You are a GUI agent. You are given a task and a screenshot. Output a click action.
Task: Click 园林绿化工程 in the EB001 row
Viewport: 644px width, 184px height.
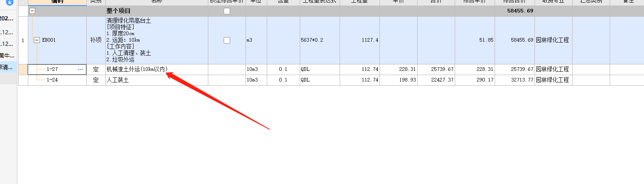pos(553,40)
